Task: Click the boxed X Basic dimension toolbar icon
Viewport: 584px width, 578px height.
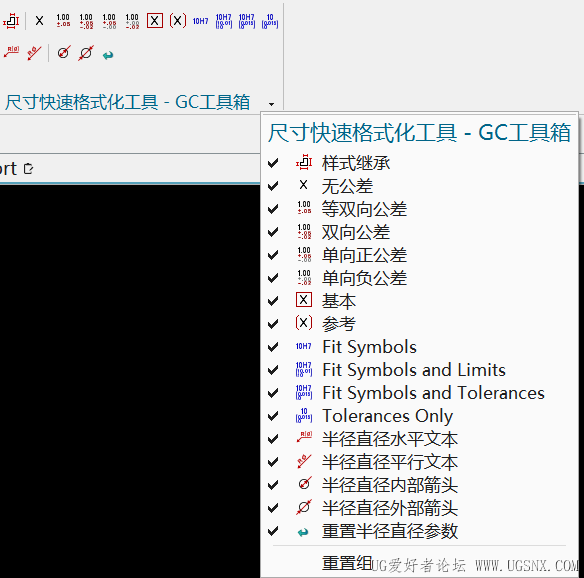Action: 155,21
